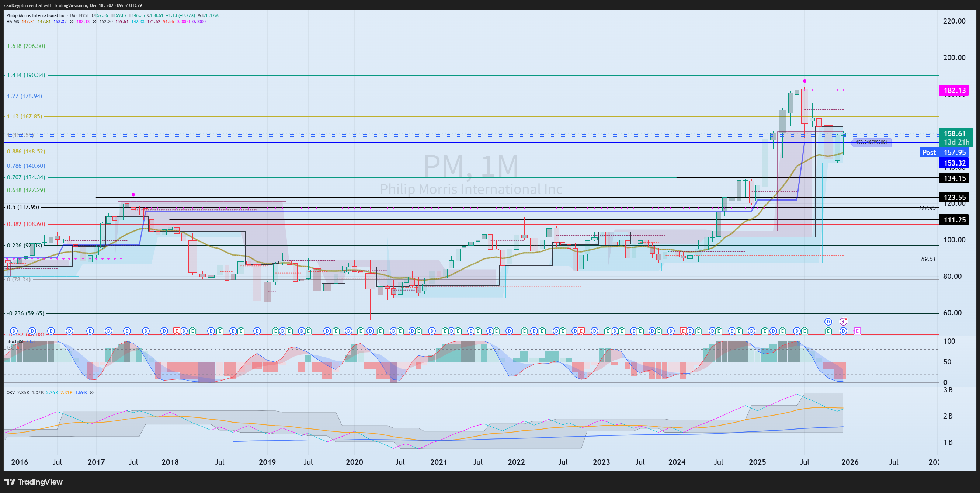Click the pink dot above the 2025 peak candle
The width and height of the screenshot is (980, 493).
pyautogui.click(x=804, y=81)
